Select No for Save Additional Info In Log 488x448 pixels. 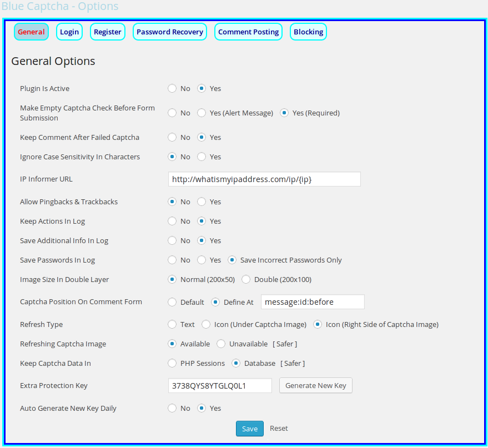click(172, 240)
